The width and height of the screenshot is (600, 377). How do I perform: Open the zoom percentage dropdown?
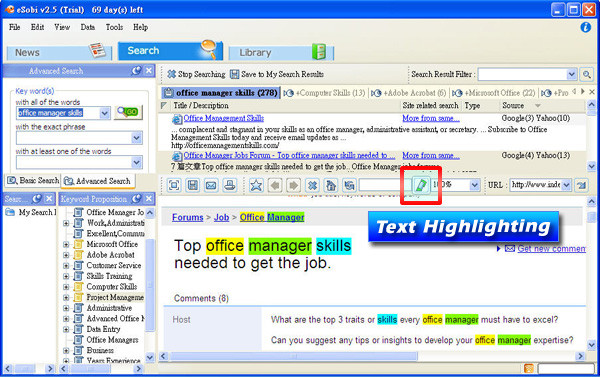click(474, 185)
